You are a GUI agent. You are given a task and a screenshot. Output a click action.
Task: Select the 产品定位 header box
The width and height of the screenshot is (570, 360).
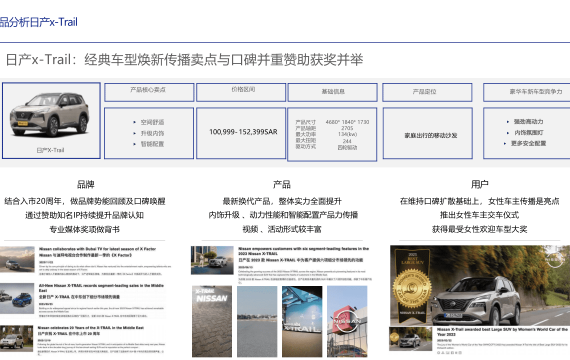pos(427,92)
